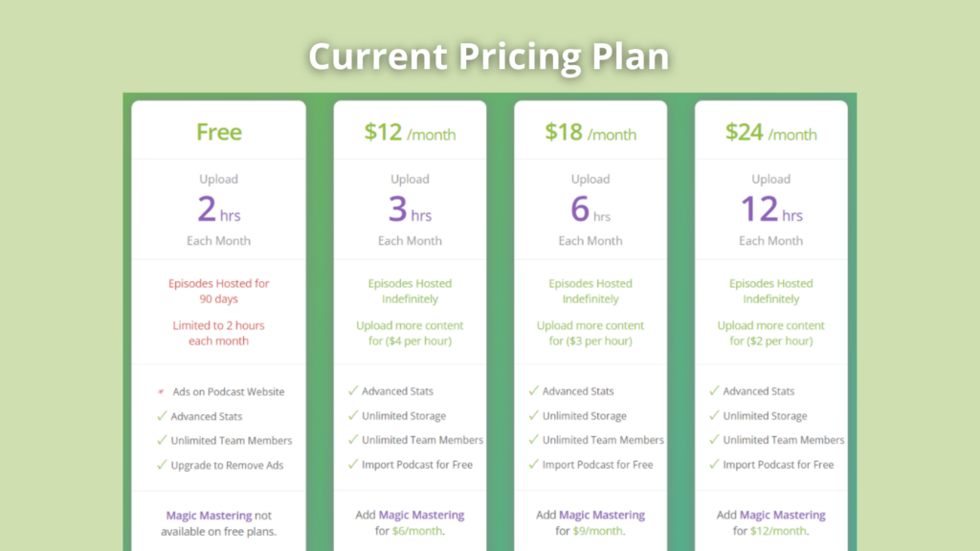Click checkmark beside Import Podcast for Free in $18 plan
Screen dimensions: 980x551
[534, 464]
